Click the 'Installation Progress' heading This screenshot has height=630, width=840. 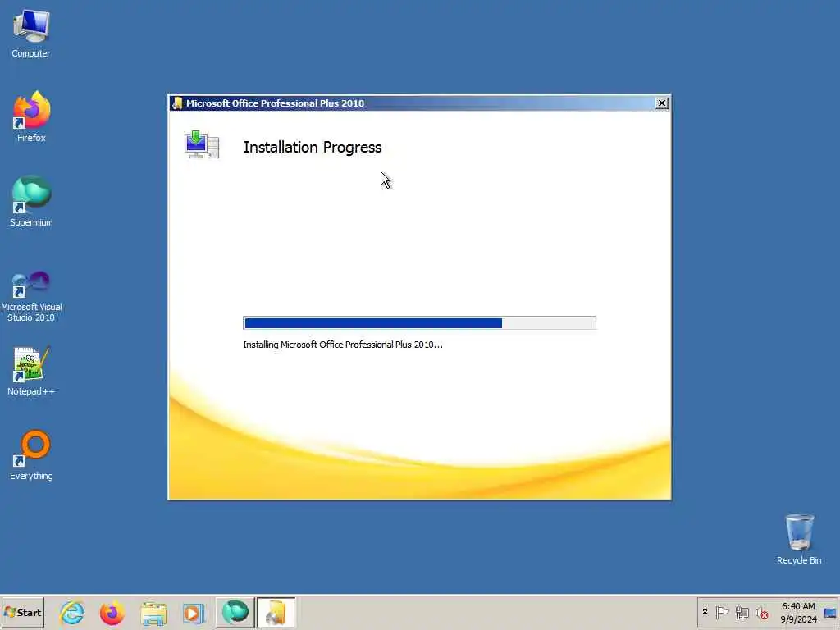313,148
